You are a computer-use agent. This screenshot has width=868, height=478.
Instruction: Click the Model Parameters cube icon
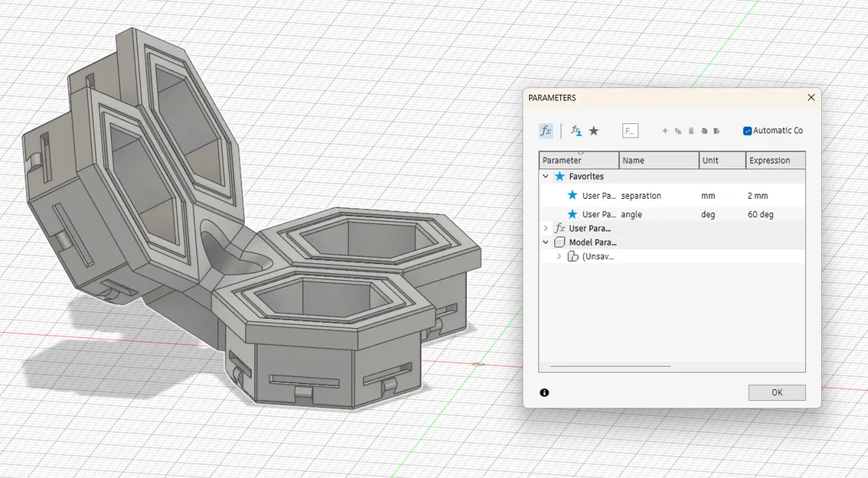click(x=560, y=242)
